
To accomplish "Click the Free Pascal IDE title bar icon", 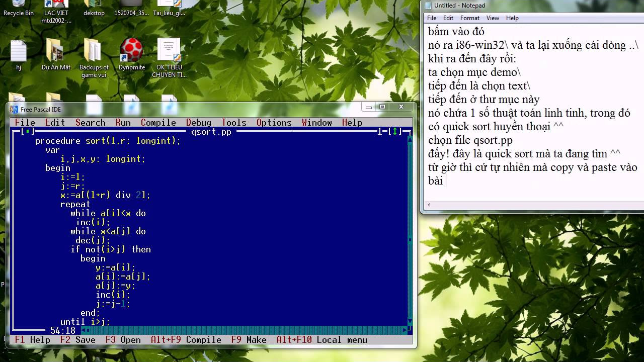I will (14, 109).
